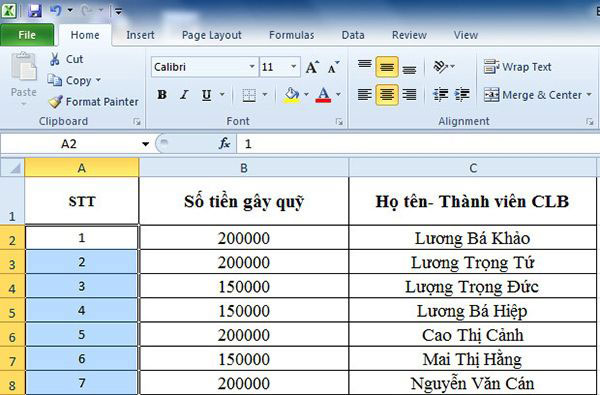600x395 pixels.
Task: Click the Cut scissors button
Action: point(66,59)
